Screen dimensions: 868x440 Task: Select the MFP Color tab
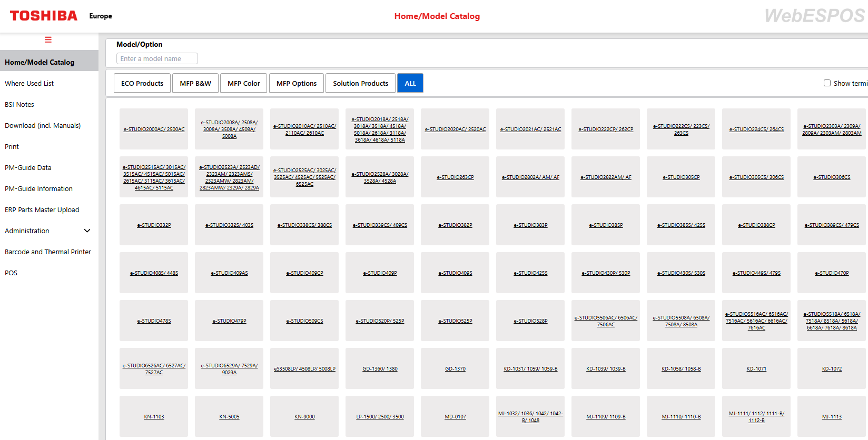[243, 83]
